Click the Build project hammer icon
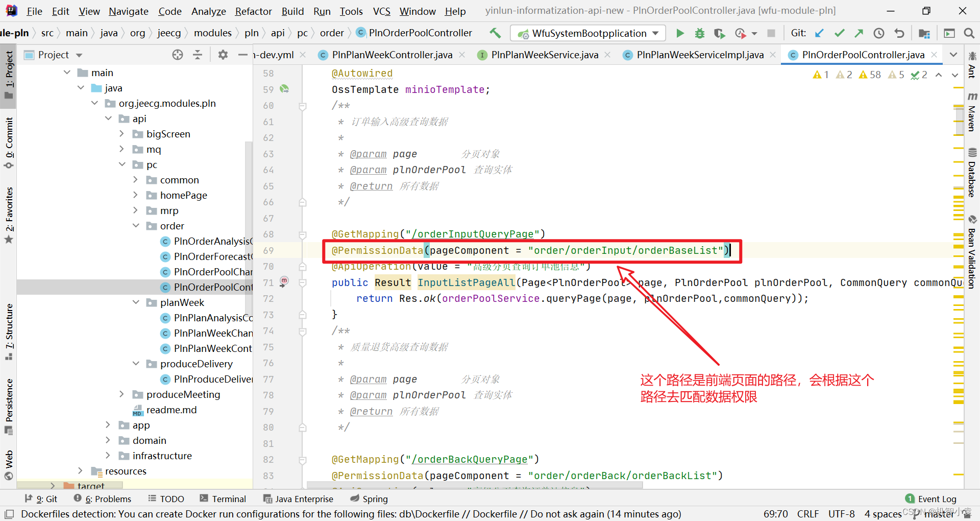980x521 pixels. point(495,33)
